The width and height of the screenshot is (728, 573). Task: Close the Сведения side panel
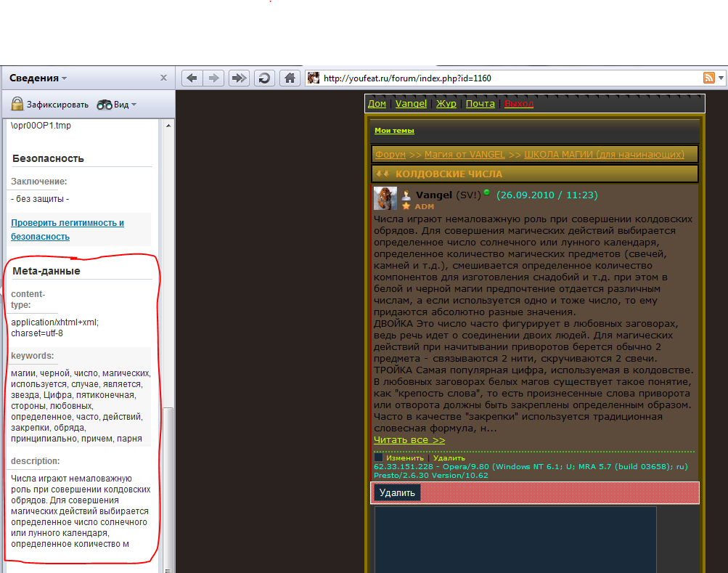pyautogui.click(x=164, y=78)
